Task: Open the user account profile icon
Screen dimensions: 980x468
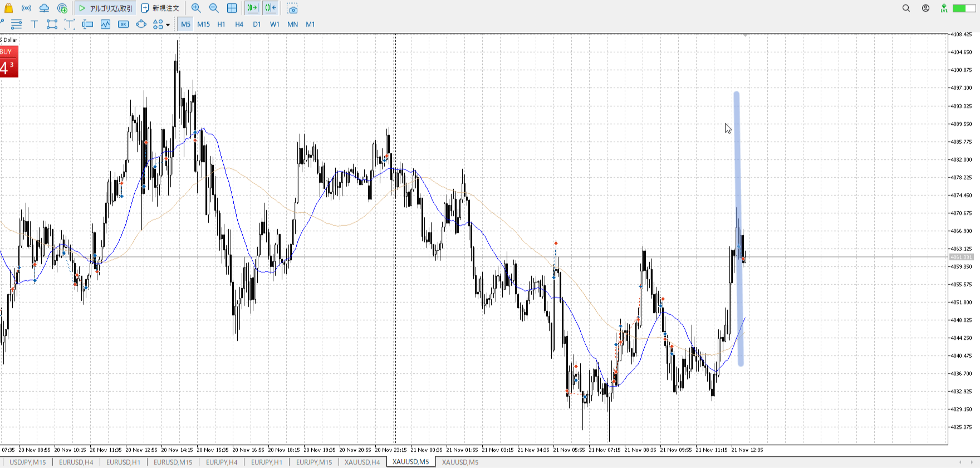Action: tap(925, 8)
